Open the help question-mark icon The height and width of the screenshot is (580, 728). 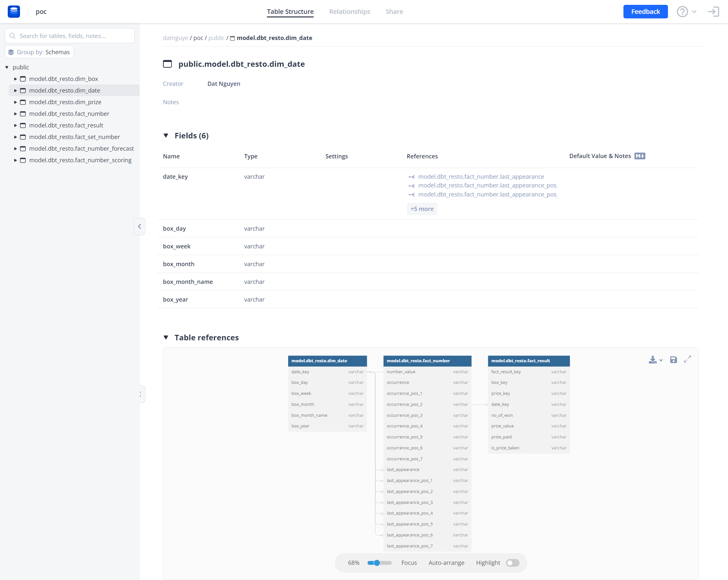point(682,11)
